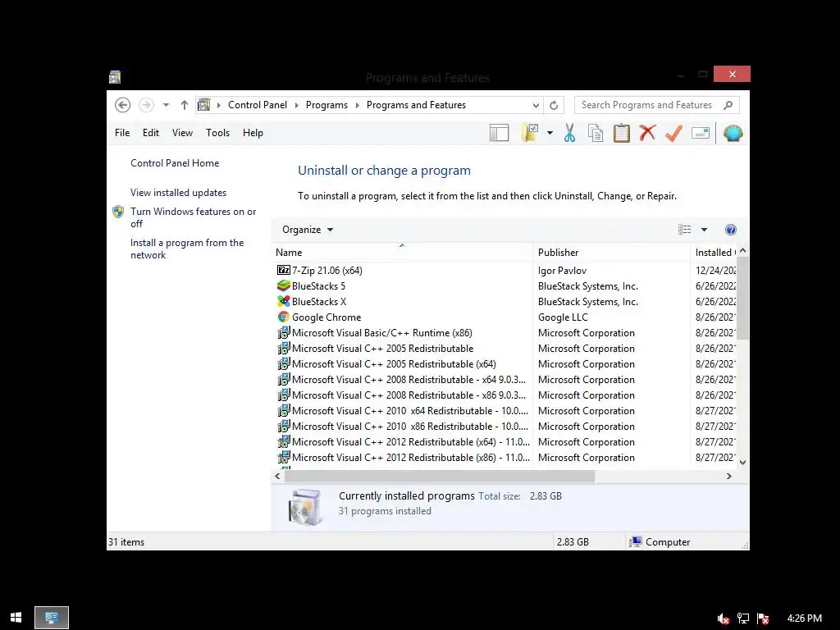Expand the More options view arrow
840x630 pixels.
pos(704,230)
